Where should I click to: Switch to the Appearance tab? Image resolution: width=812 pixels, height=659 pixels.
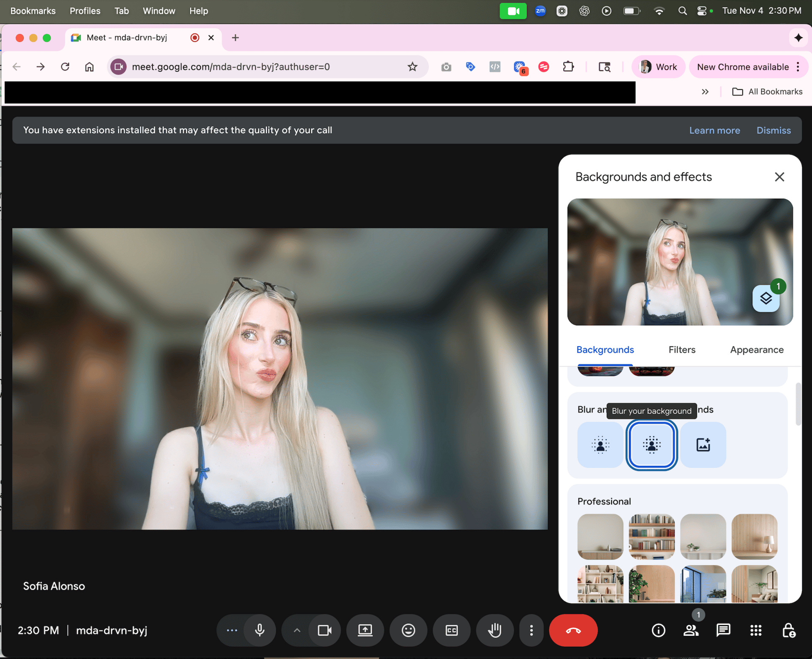point(757,350)
